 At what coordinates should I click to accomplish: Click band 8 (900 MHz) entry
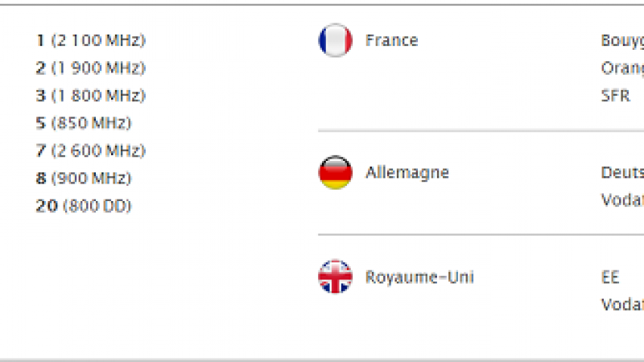[84, 179]
